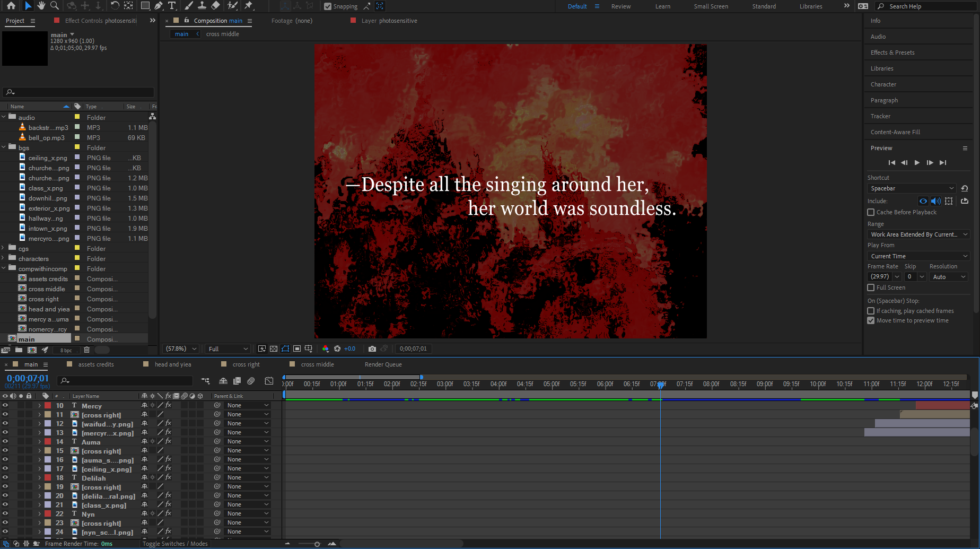Pick the Pen tool

tap(159, 6)
